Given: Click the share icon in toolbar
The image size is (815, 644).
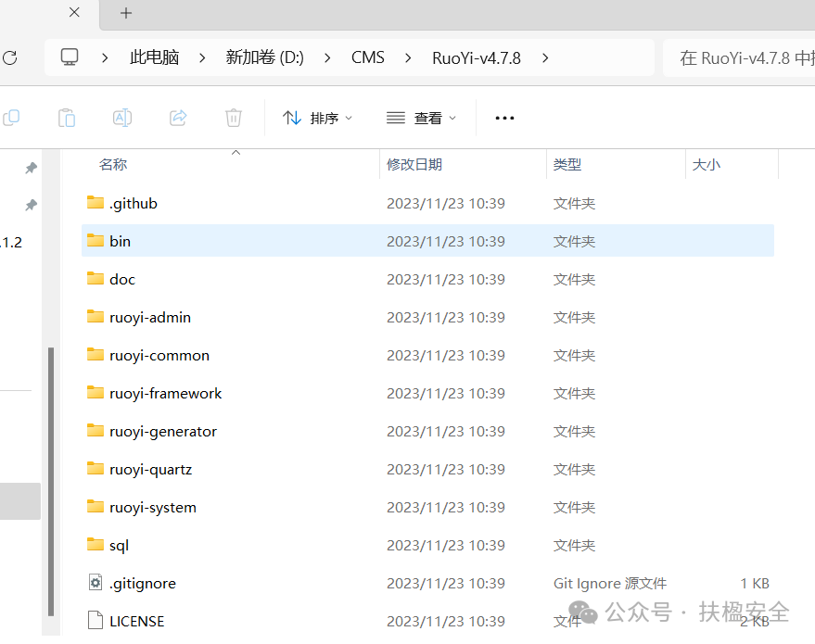Looking at the screenshot, I should [x=178, y=118].
